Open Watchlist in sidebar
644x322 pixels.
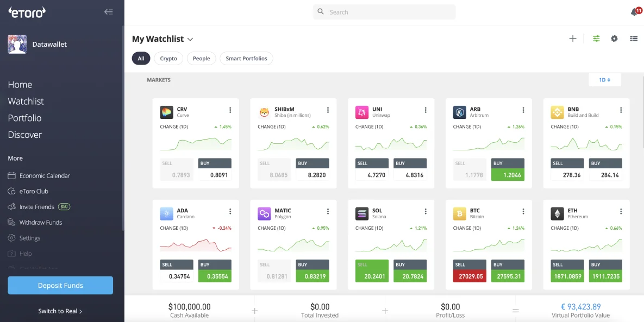click(26, 102)
